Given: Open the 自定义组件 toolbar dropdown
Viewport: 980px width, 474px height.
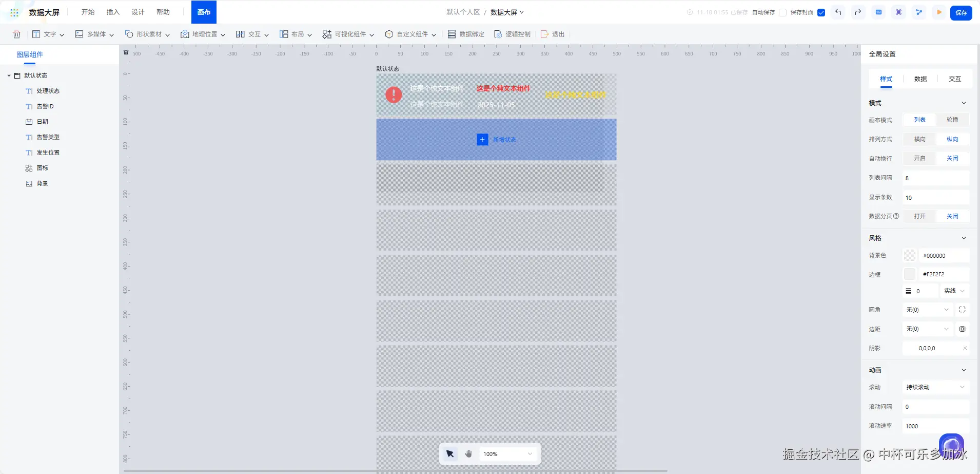Looking at the screenshot, I should (x=410, y=34).
